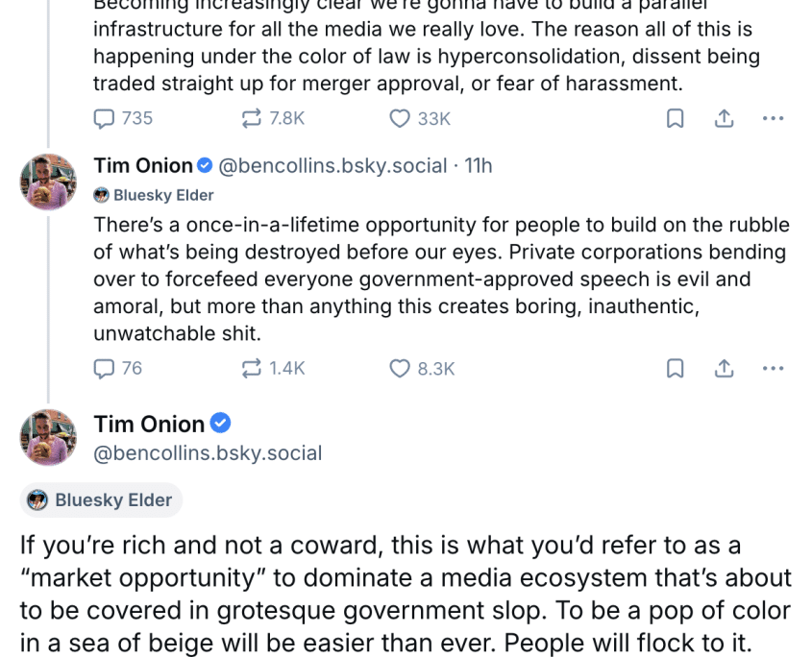Share the top post with 33K likes
The image size is (812, 657).
[725, 118]
